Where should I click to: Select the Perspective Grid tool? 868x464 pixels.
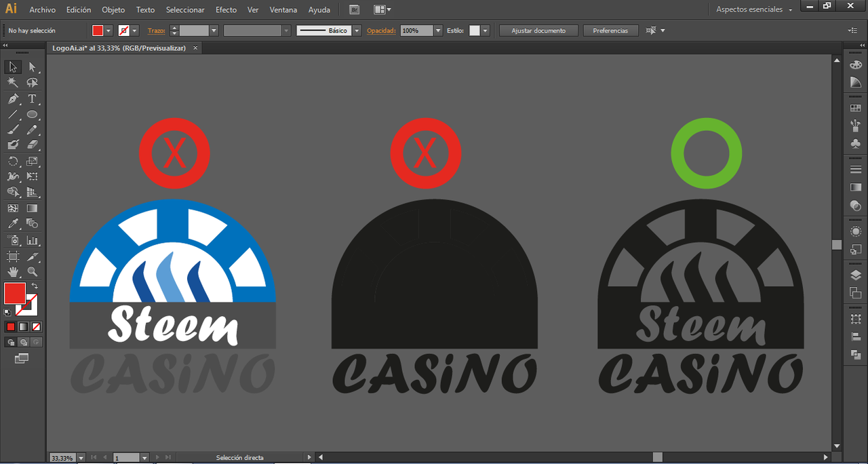click(x=32, y=192)
